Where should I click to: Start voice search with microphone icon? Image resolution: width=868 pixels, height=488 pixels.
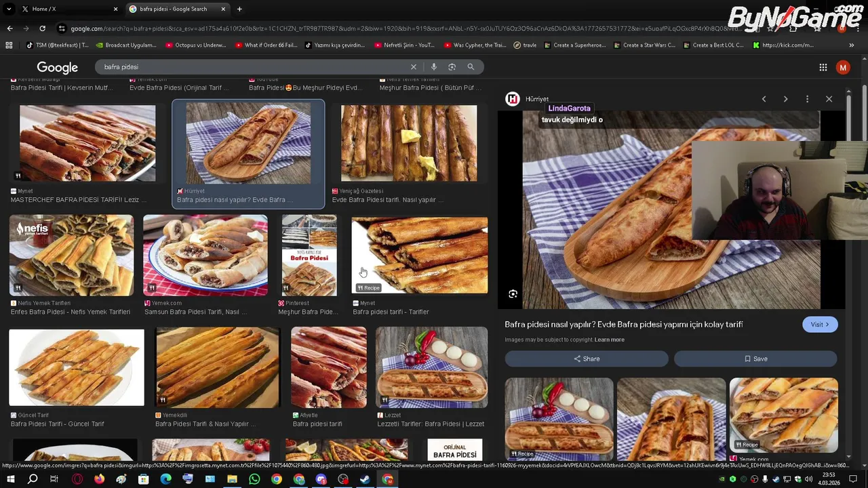pyautogui.click(x=433, y=67)
